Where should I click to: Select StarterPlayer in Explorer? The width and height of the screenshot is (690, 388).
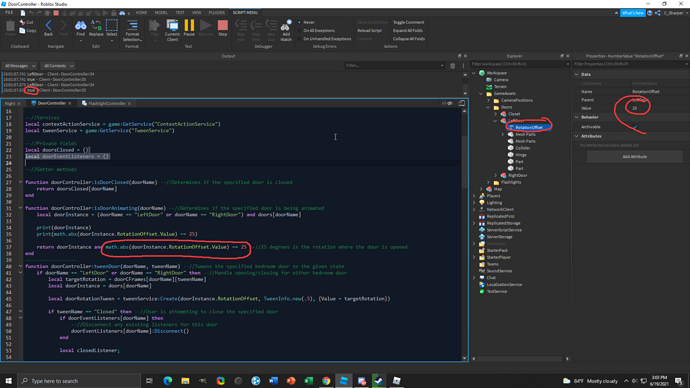(499, 257)
